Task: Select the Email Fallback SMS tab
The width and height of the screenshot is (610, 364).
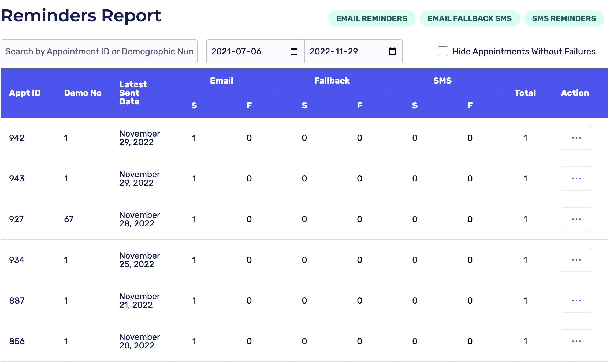Action: [470, 18]
